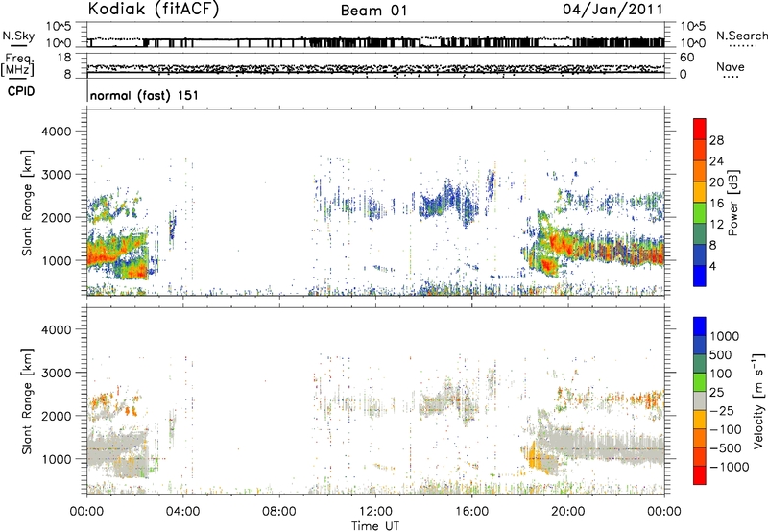
Task: Click the "20:00" time tick label
Action: pos(568,512)
